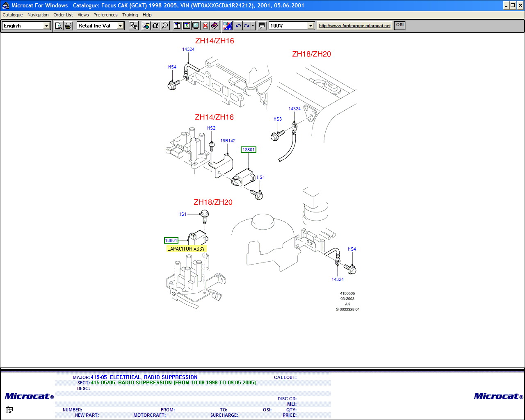
Task: Select part callout 19B142 in diagram
Action: coord(228,141)
